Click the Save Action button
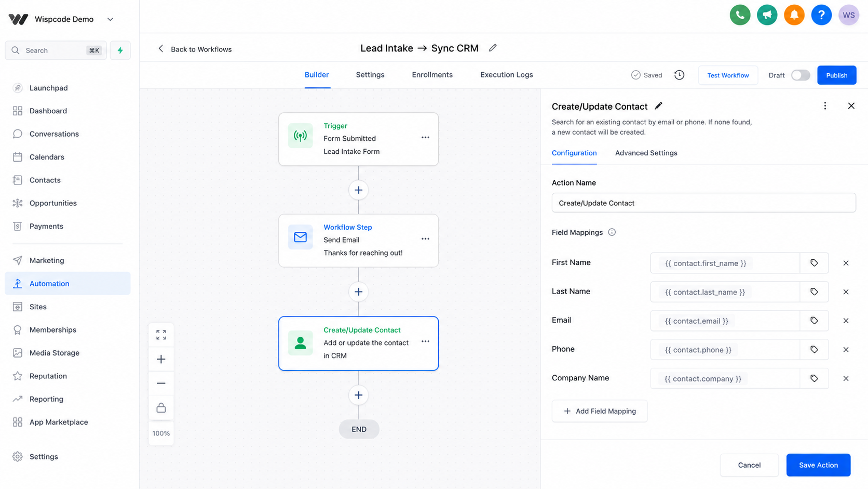The height and width of the screenshot is (489, 868). (818, 465)
